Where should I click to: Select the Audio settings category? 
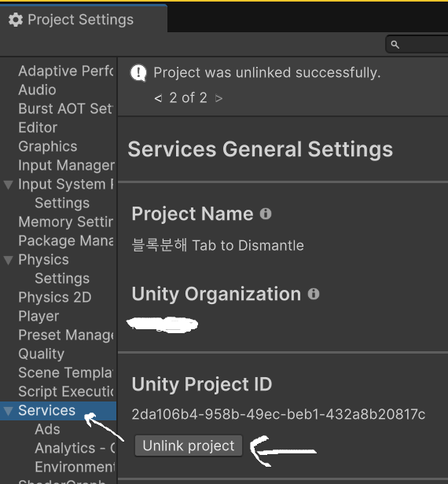pyautogui.click(x=37, y=90)
